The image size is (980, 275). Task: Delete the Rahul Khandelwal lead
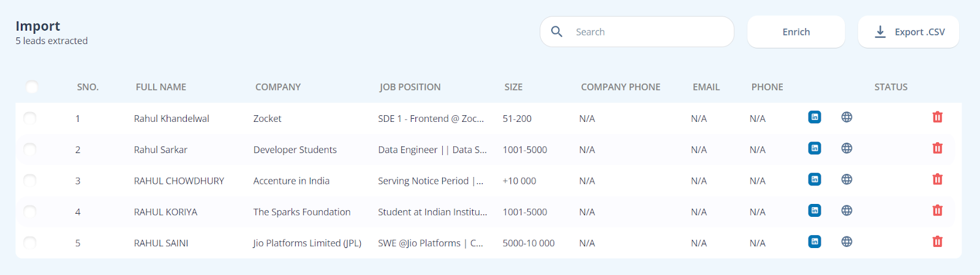937,117
